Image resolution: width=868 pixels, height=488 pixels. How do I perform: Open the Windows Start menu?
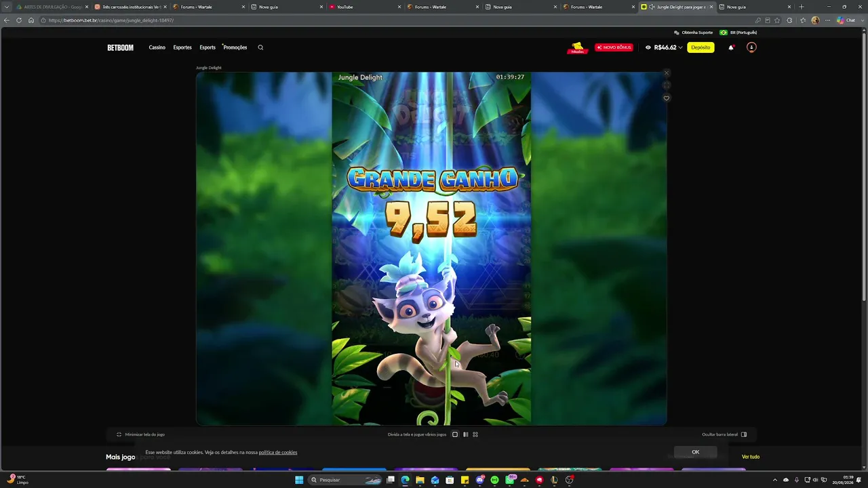pyautogui.click(x=299, y=480)
